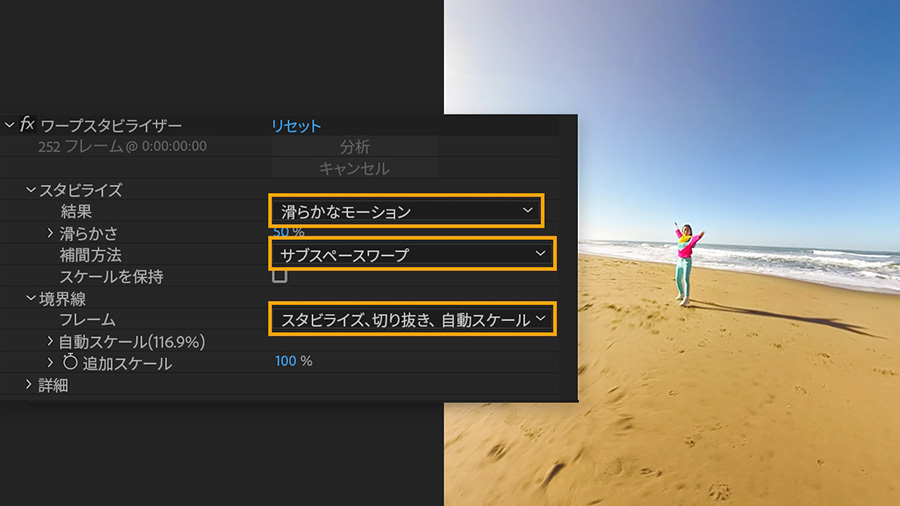Collapse the スタビライズ section

[x=30, y=189]
